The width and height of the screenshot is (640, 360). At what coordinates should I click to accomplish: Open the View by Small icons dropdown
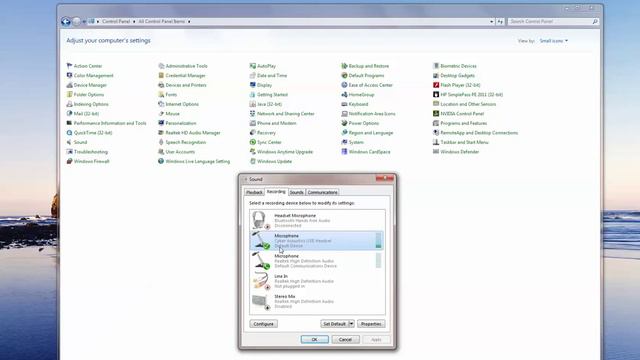pos(553,41)
